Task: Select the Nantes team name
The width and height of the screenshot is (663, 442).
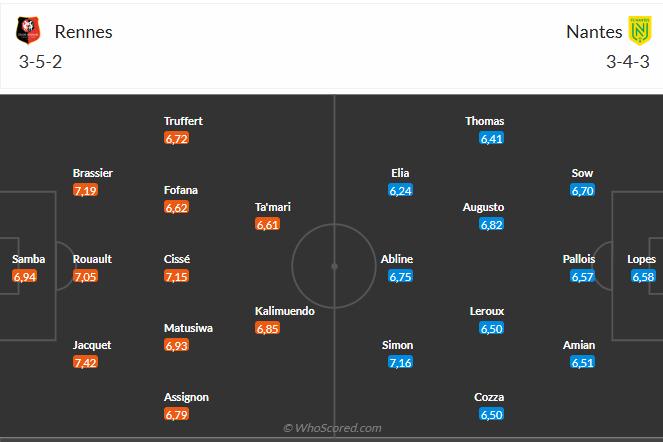Action: pos(594,31)
